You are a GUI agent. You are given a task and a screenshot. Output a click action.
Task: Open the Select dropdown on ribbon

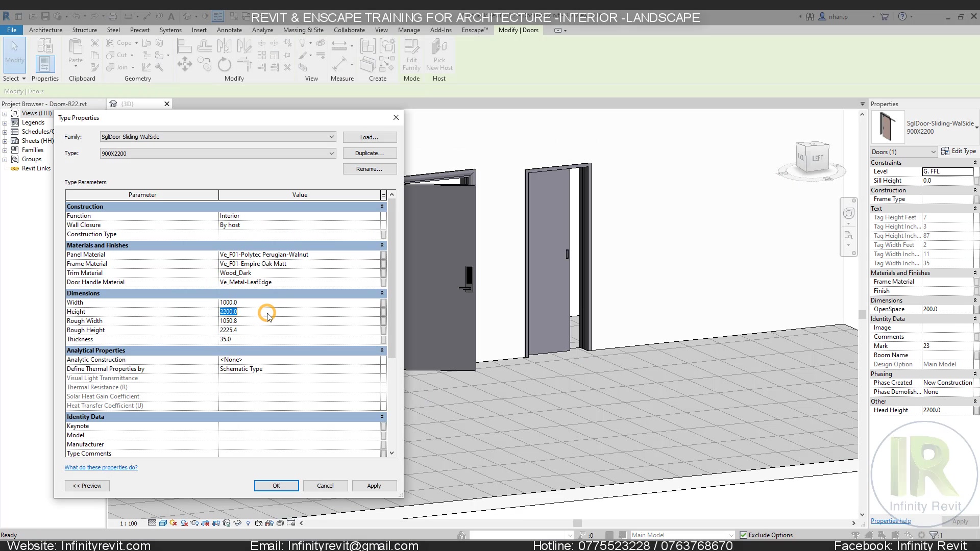(14, 79)
